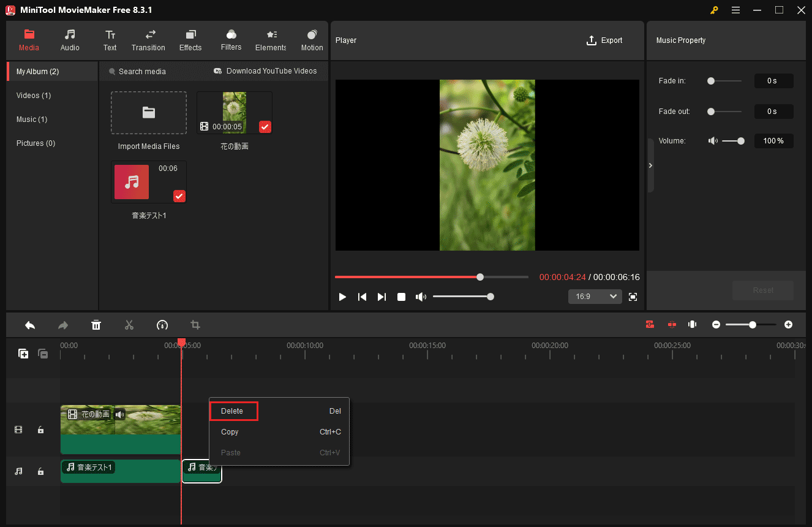
Task: Click the Fade in slider handle
Action: point(711,81)
